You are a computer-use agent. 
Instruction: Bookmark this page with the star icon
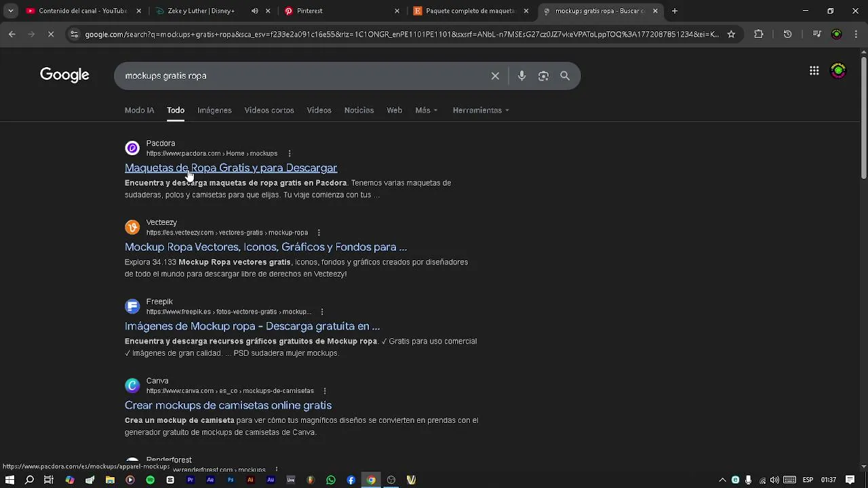coord(731,34)
